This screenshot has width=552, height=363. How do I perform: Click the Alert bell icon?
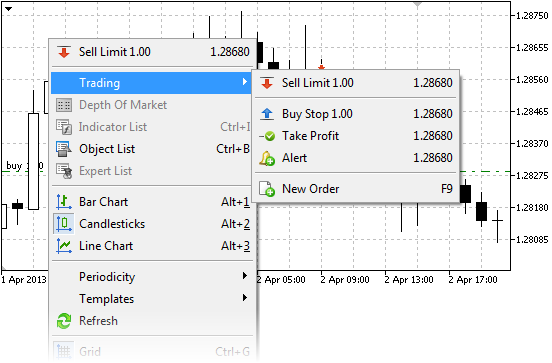pos(267,158)
